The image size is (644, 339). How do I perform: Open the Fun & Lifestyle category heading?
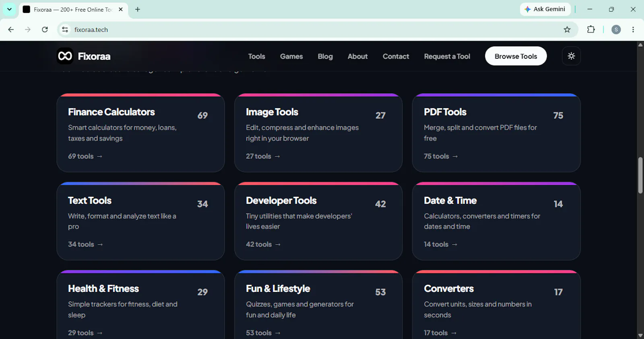(x=278, y=288)
